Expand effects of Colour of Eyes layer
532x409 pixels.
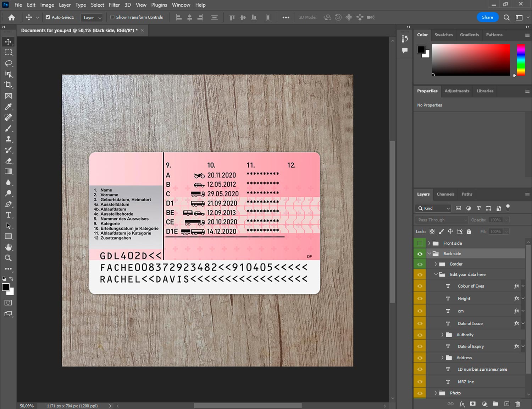[523, 286]
